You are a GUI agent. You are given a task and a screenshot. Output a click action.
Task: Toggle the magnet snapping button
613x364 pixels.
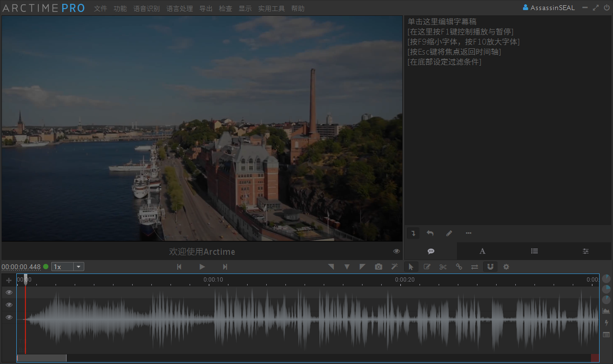coord(490,267)
